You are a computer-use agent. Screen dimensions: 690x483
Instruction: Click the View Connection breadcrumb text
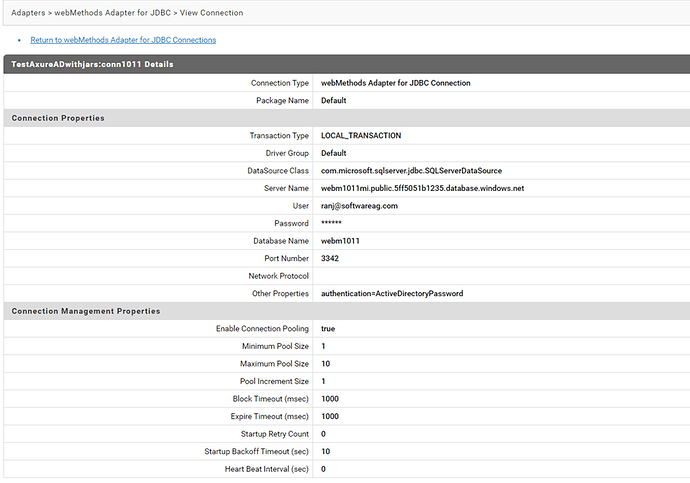[210, 13]
